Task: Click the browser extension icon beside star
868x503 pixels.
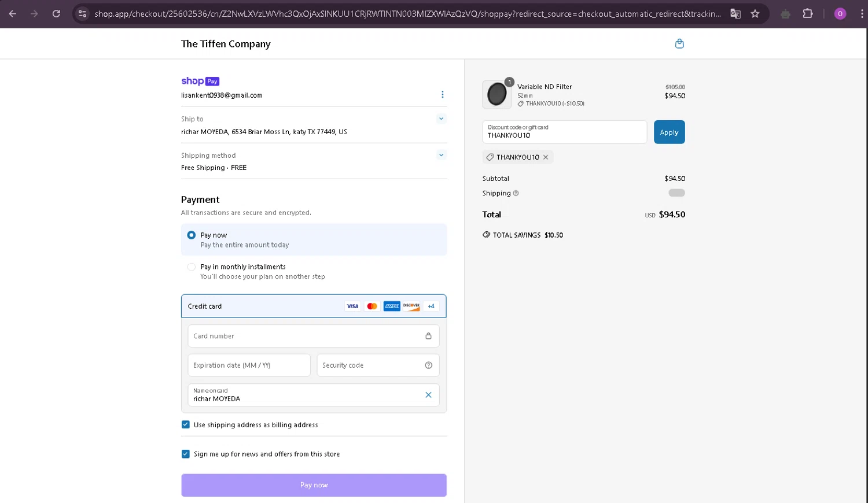Action: 785,13
